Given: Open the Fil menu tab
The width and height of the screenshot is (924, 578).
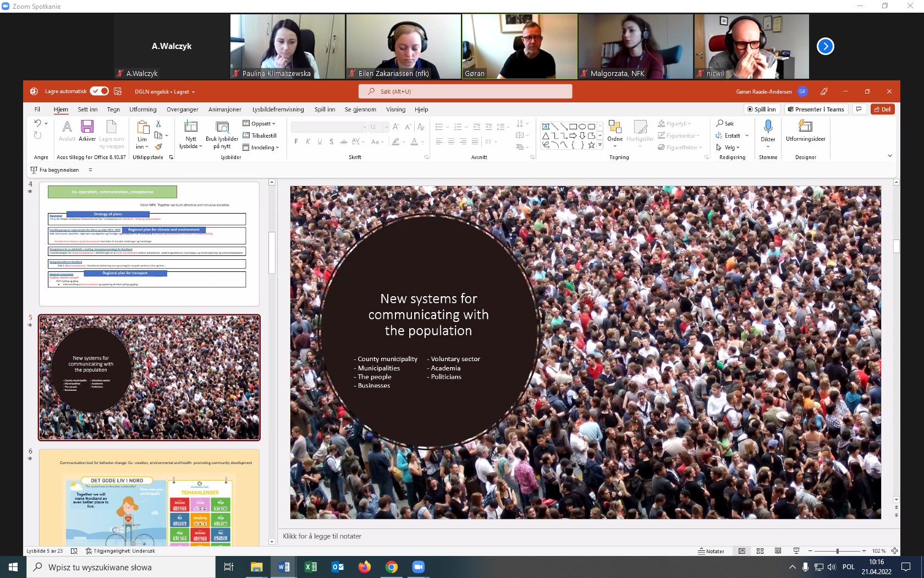Looking at the screenshot, I should (x=37, y=109).
